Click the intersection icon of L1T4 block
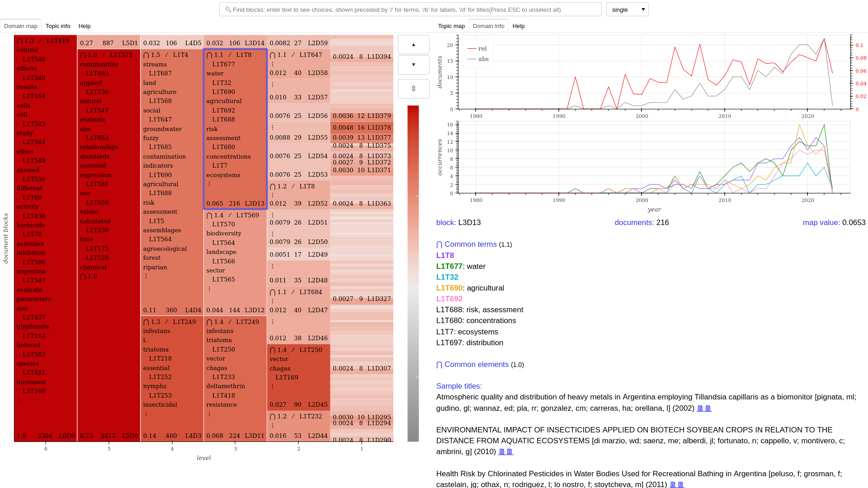This screenshot has width=868, height=488. [146, 55]
